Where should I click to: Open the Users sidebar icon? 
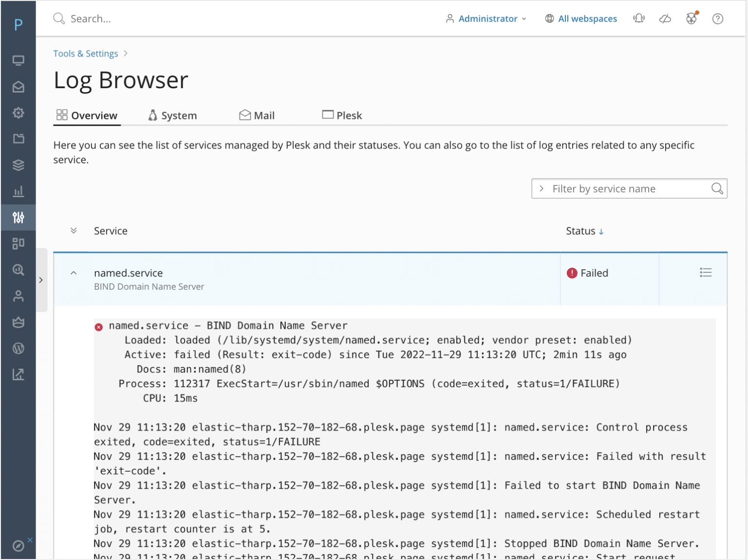coord(18,296)
